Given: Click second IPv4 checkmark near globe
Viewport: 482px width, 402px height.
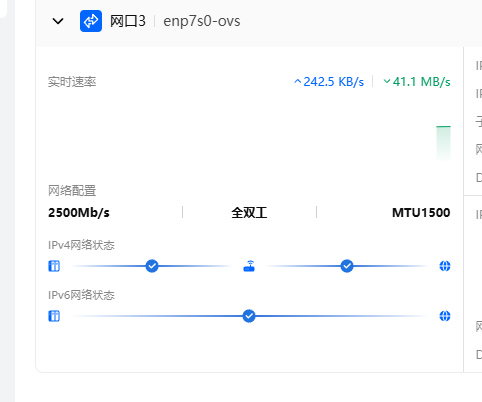Looking at the screenshot, I should pyautogui.click(x=347, y=266).
